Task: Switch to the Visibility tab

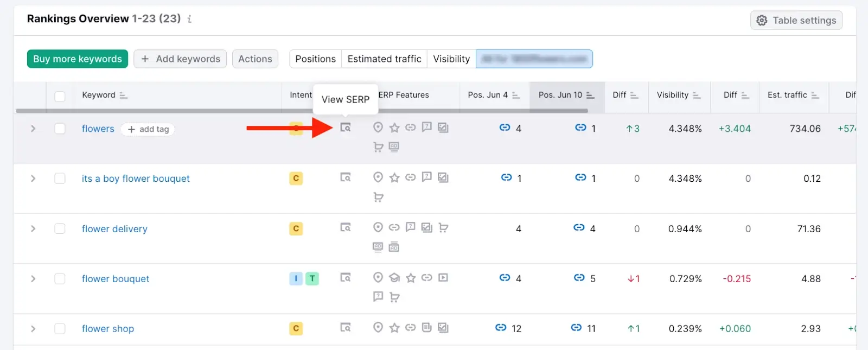Action: [451, 59]
